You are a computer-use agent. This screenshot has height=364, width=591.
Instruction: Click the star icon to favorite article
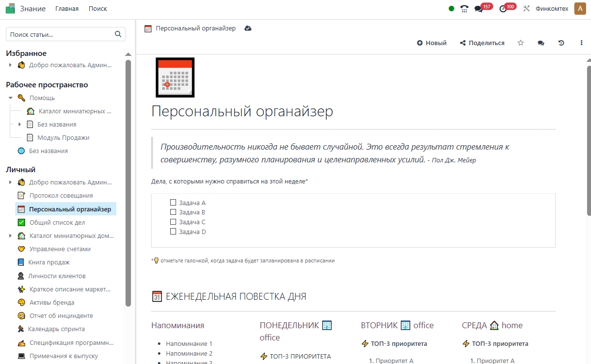point(520,43)
